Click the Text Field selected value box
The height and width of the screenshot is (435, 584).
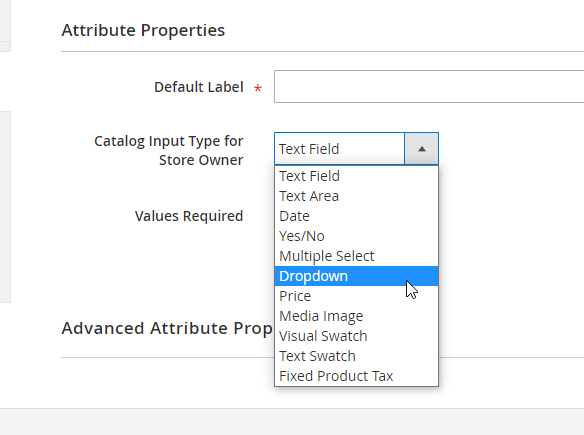[x=339, y=149]
